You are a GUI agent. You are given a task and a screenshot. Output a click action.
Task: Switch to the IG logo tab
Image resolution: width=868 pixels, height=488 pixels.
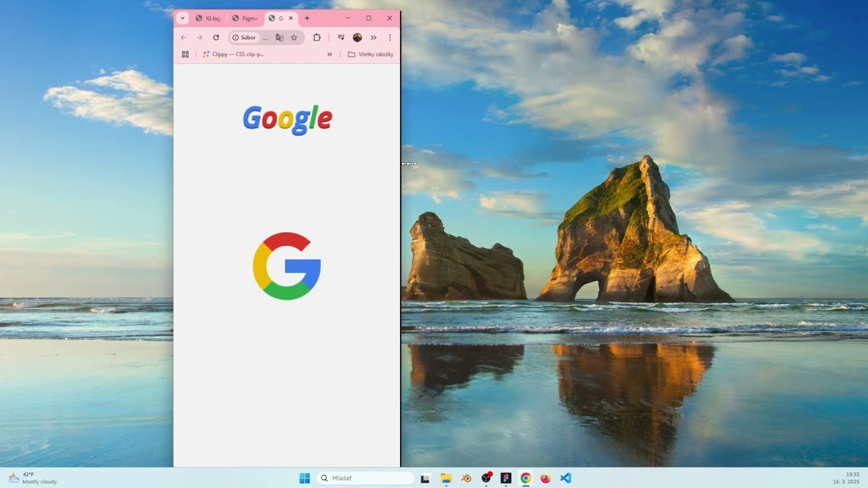coord(208,18)
